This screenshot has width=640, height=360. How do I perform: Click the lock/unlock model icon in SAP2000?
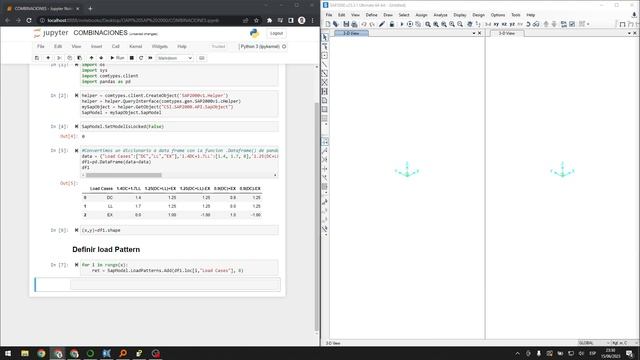392,24
